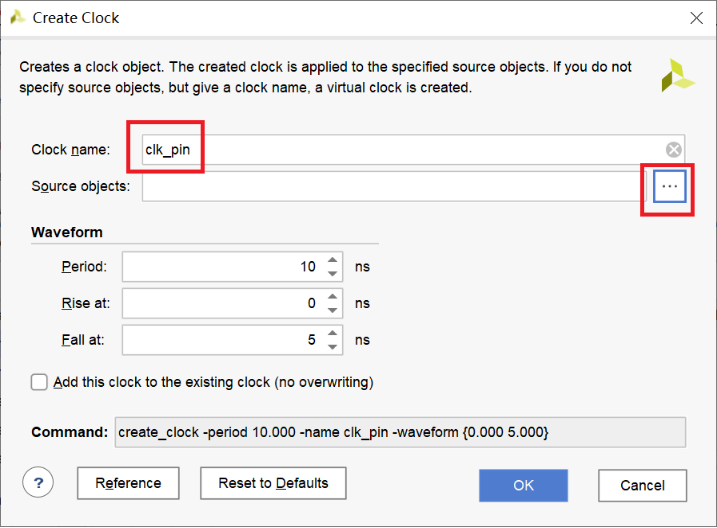
Task: Close the Create Clock dialog
Action: (x=696, y=18)
